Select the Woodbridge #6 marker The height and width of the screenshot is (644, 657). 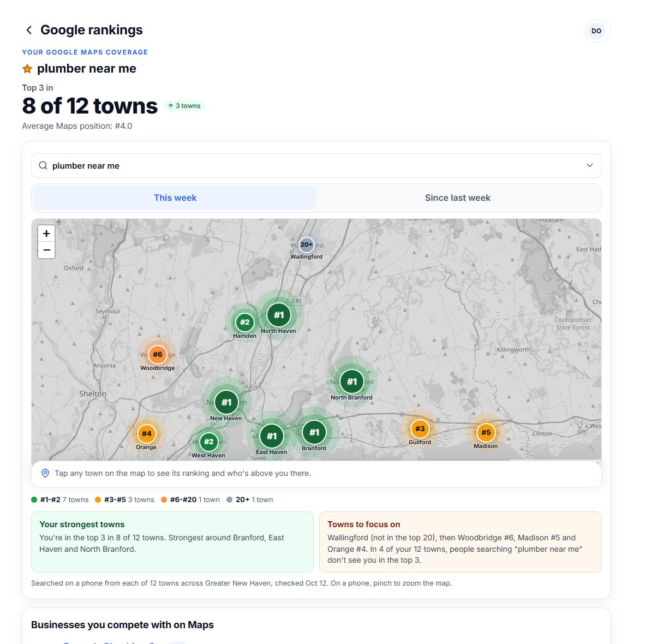(158, 354)
